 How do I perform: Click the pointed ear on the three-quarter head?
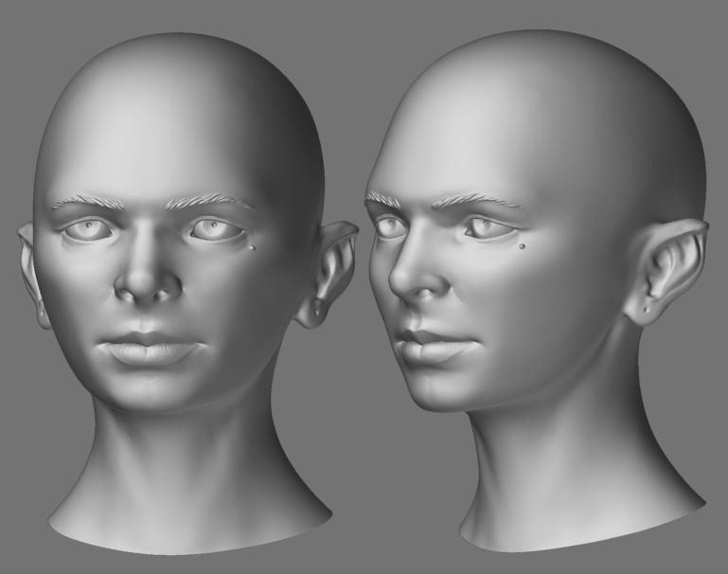point(665,274)
